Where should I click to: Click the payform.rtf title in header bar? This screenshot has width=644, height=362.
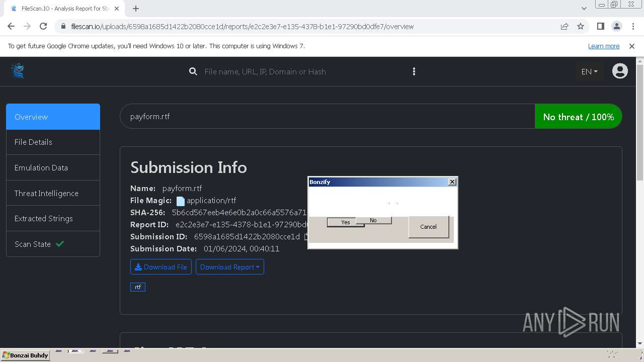pos(150,117)
